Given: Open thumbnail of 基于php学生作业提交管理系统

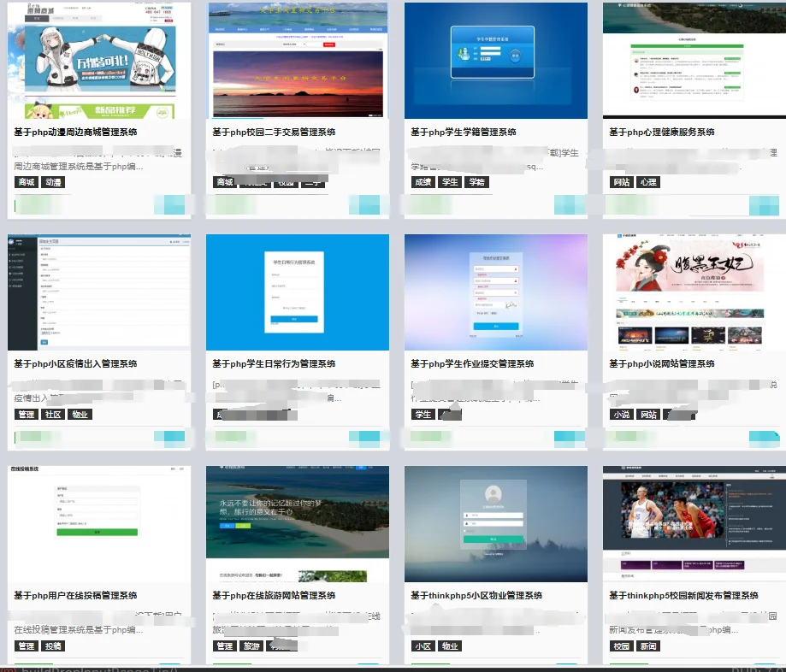Looking at the screenshot, I should (x=496, y=292).
